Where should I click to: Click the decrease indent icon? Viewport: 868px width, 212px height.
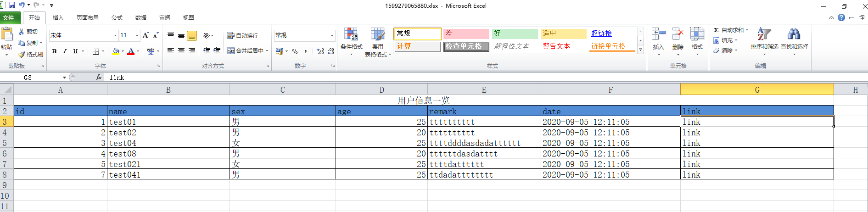[207, 51]
